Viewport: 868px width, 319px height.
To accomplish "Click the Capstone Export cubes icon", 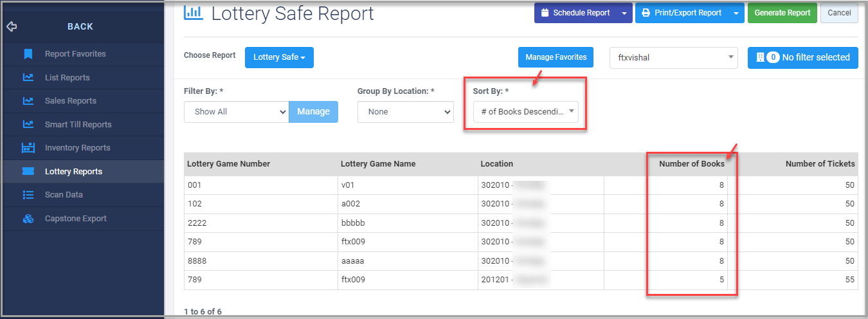I will pyautogui.click(x=28, y=219).
